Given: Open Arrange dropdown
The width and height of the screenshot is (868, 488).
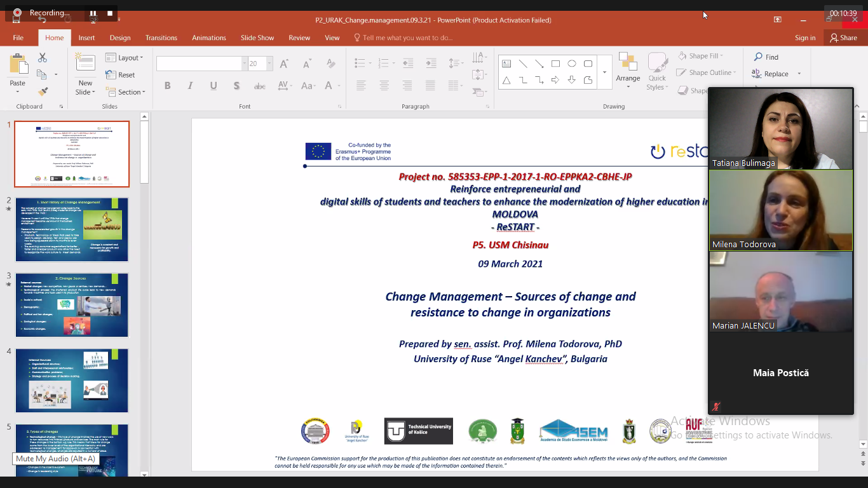Looking at the screenshot, I should point(628,72).
